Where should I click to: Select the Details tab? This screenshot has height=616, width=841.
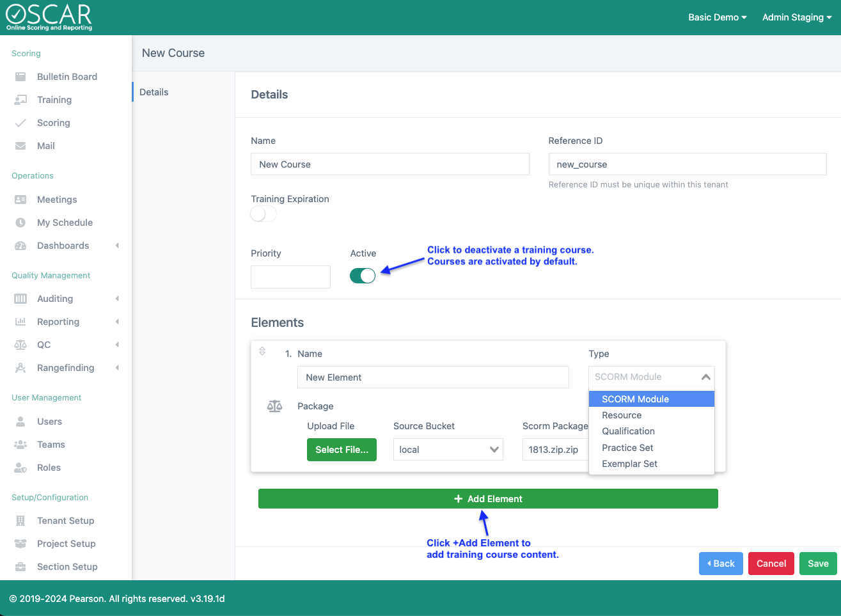pyautogui.click(x=154, y=92)
